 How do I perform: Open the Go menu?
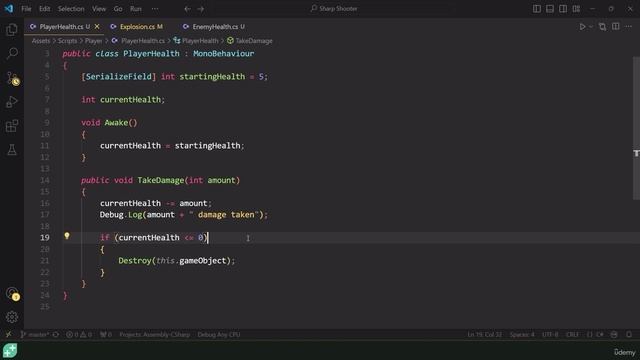(118, 9)
